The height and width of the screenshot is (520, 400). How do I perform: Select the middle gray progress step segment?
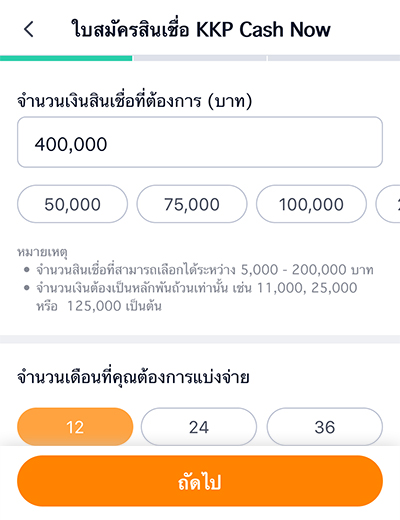tap(200, 58)
